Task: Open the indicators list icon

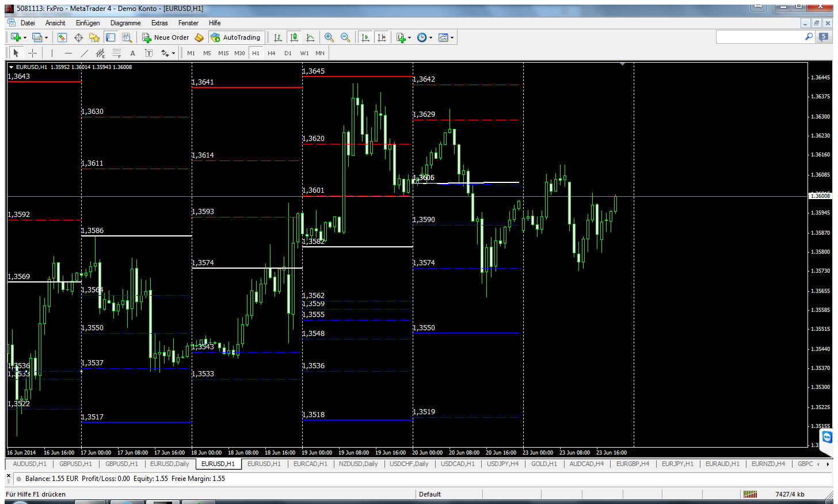Action: click(x=401, y=37)
